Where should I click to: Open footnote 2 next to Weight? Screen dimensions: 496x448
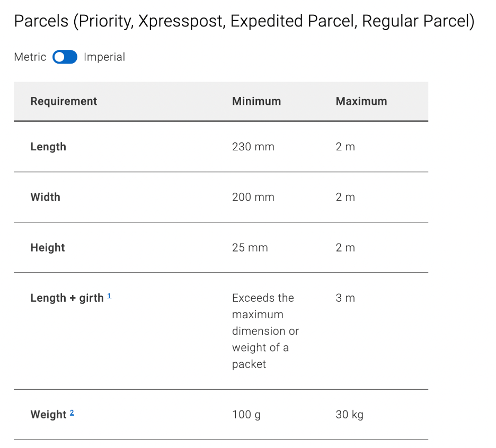72,413
